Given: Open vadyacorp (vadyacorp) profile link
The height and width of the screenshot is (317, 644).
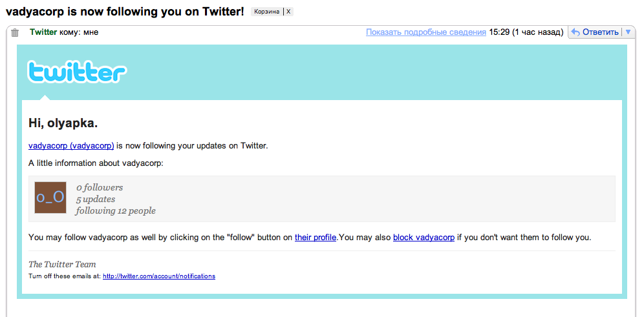Looking at the screenshot, I should 71,145.
